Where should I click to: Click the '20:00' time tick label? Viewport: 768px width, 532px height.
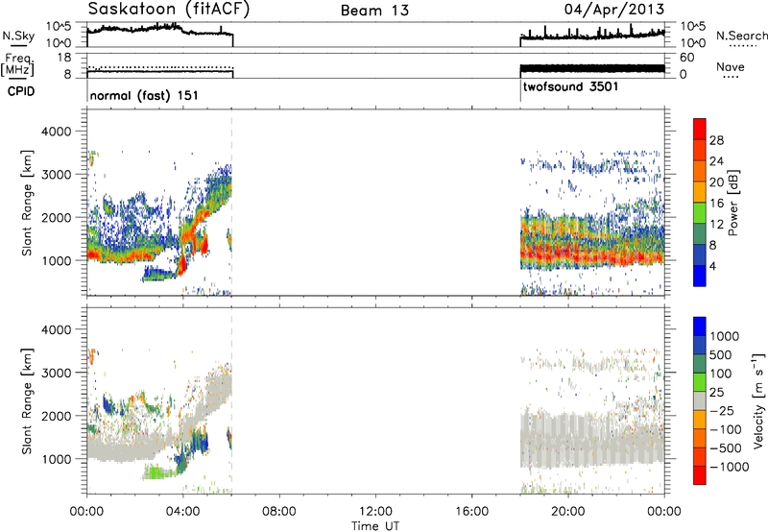pyautogui.click(x=567, y=512)
